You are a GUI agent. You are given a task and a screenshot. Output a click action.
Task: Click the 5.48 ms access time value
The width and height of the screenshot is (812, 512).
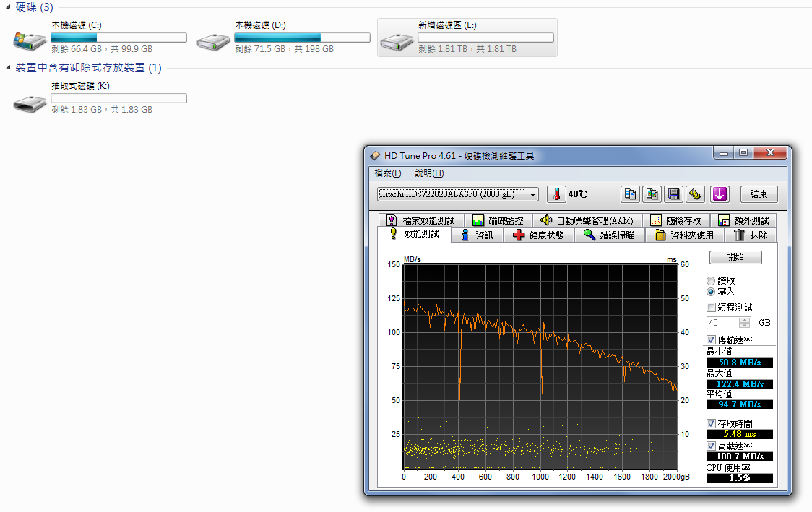point(740,434)
